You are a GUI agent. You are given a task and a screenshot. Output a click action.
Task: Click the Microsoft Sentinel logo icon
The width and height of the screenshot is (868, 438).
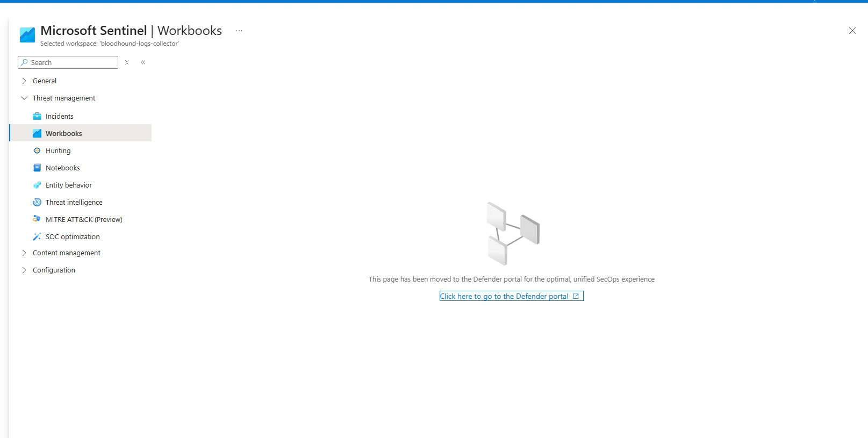(x=27, y=35)
